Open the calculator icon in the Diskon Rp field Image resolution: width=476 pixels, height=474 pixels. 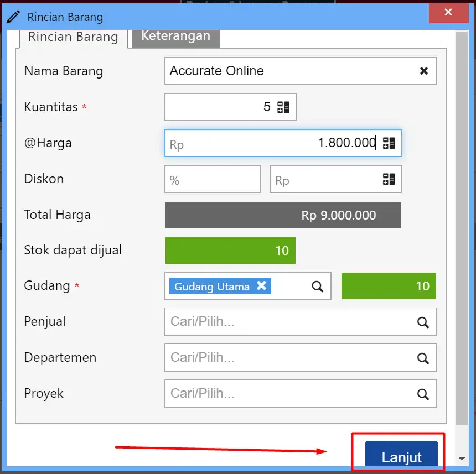click(390, 179)
